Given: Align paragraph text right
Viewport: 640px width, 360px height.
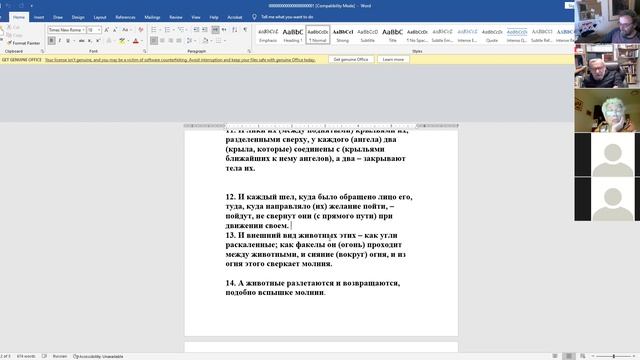Looking at the screenshot, I should 171,40.
